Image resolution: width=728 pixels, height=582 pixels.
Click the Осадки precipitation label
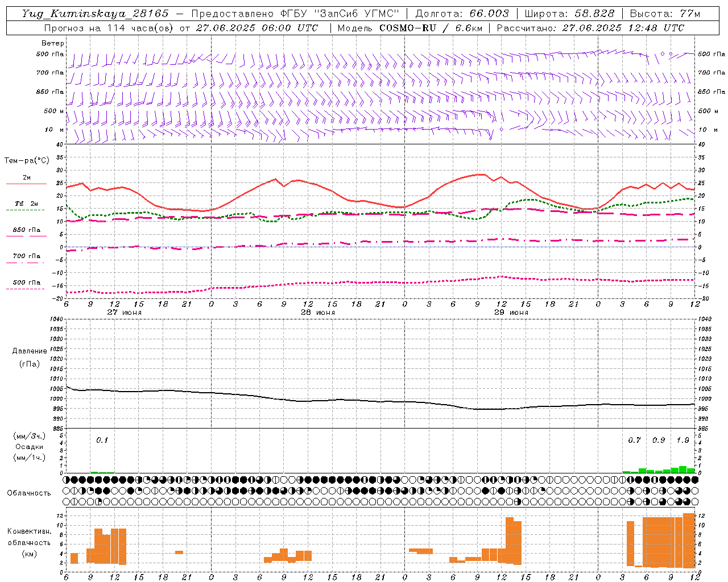[x=30, y=447]
